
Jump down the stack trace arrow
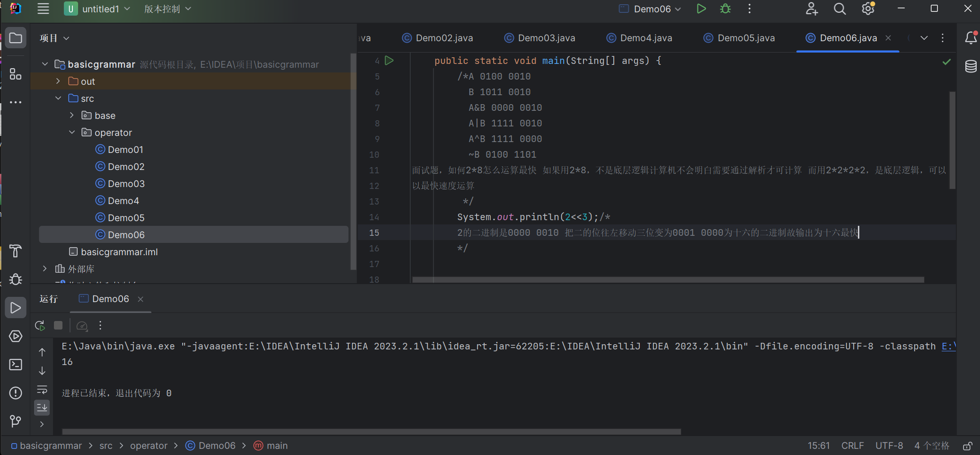click(x=42, y=370)
